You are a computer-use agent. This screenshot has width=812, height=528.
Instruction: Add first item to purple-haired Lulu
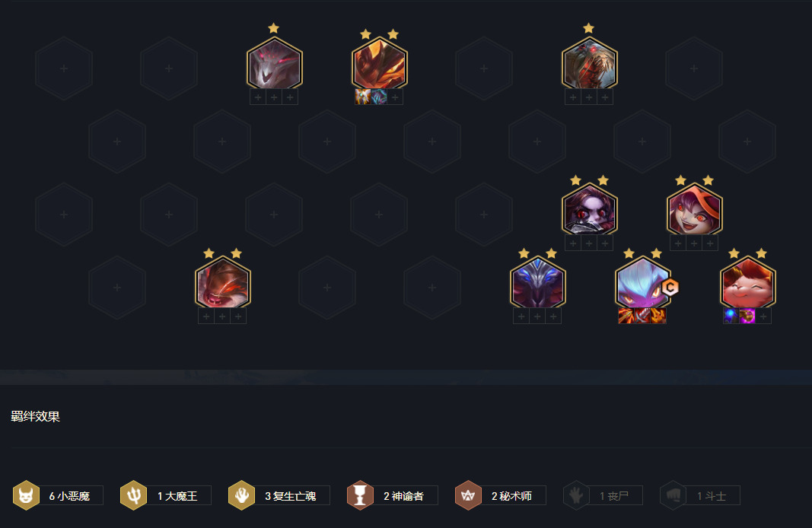[678, 243]
